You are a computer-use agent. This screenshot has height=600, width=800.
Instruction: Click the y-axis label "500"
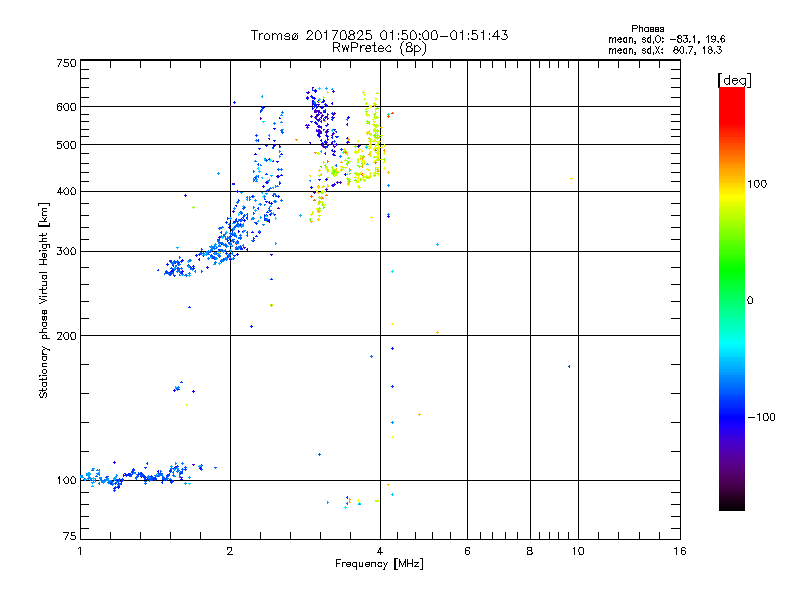(66, 145)
